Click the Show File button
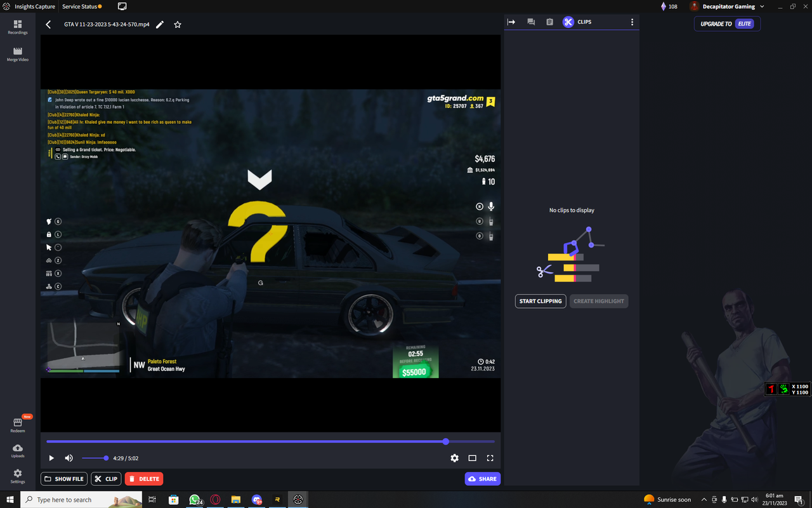Viewport: 812px width, 508px height. (64, 479)
